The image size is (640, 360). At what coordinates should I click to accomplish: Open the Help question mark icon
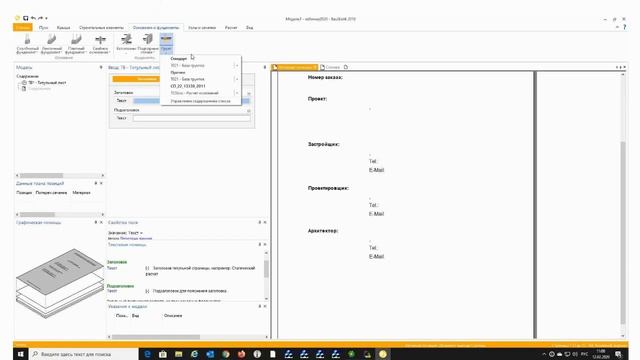point(624,27)
